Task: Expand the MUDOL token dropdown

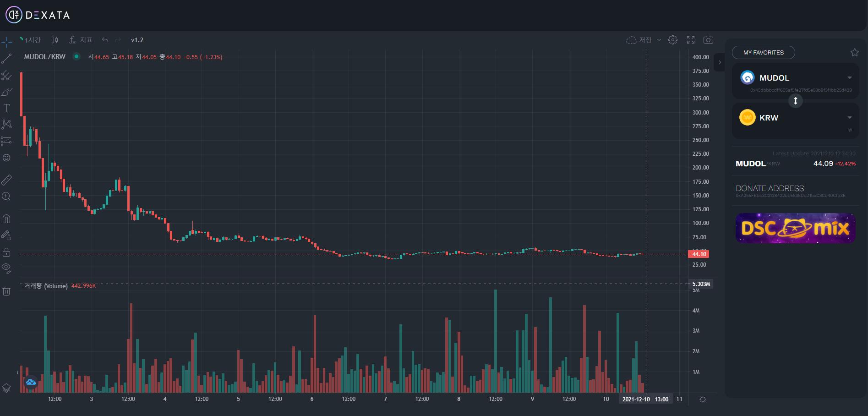Action: [x=850, y=78]
